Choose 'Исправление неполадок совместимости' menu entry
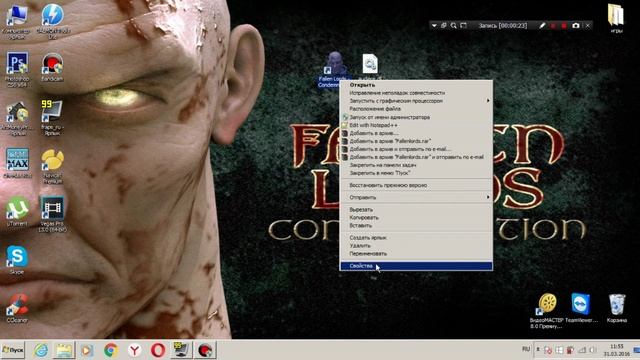This screenshot has height=360, width=640. [416, 93]
